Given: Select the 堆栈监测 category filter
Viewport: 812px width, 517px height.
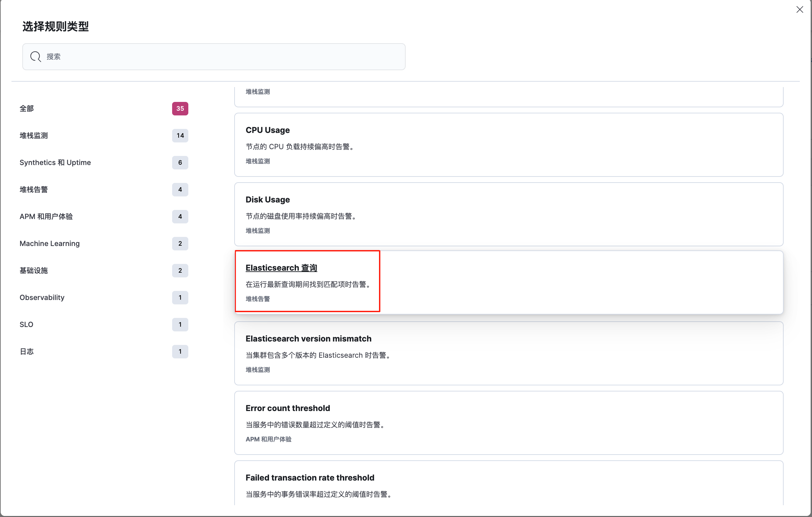Looking at the screenshot, I should coord(34,135).
